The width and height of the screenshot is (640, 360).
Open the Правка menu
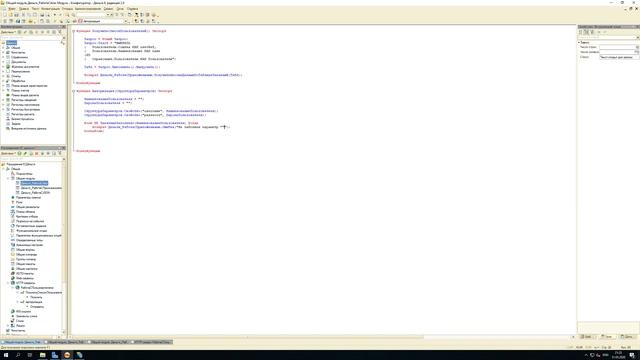(24, 9)
